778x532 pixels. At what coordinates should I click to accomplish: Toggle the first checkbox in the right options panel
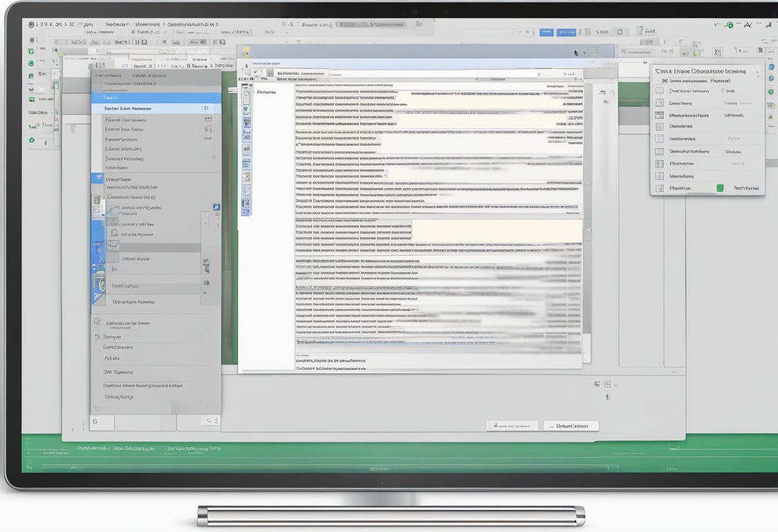point(660,91)
